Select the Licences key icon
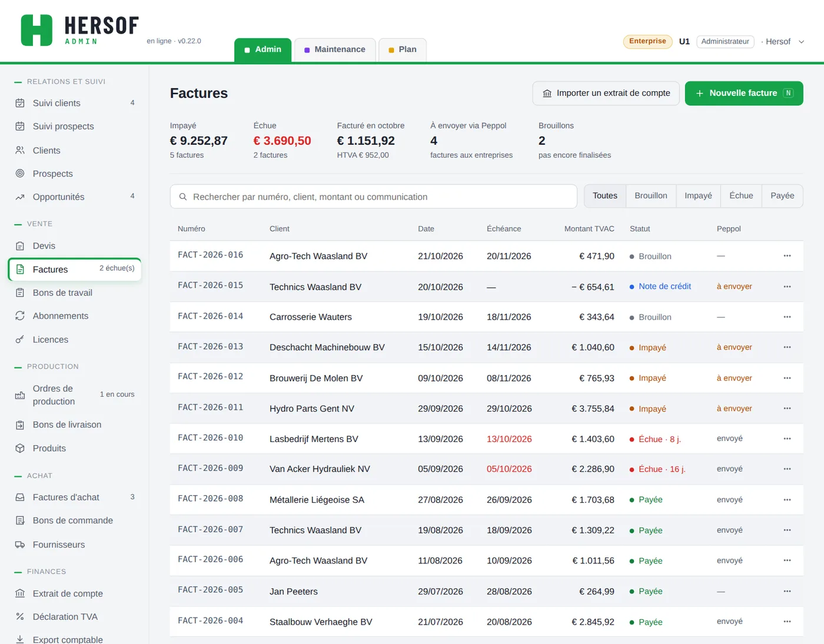This screenshot has height=644, width=824. tap(20, 340)
